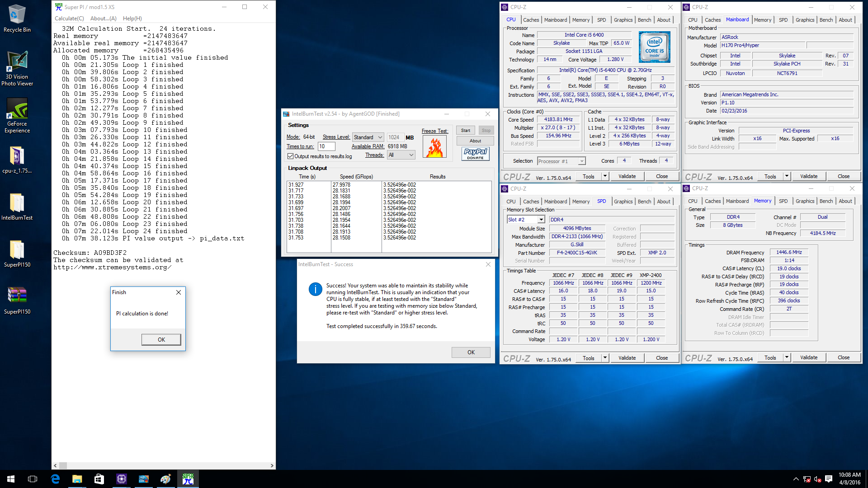Viewport: 868px width, 488px height.
Task: Expand Tools dropdown arrow in CPU tab window
Action: [604, 176]
